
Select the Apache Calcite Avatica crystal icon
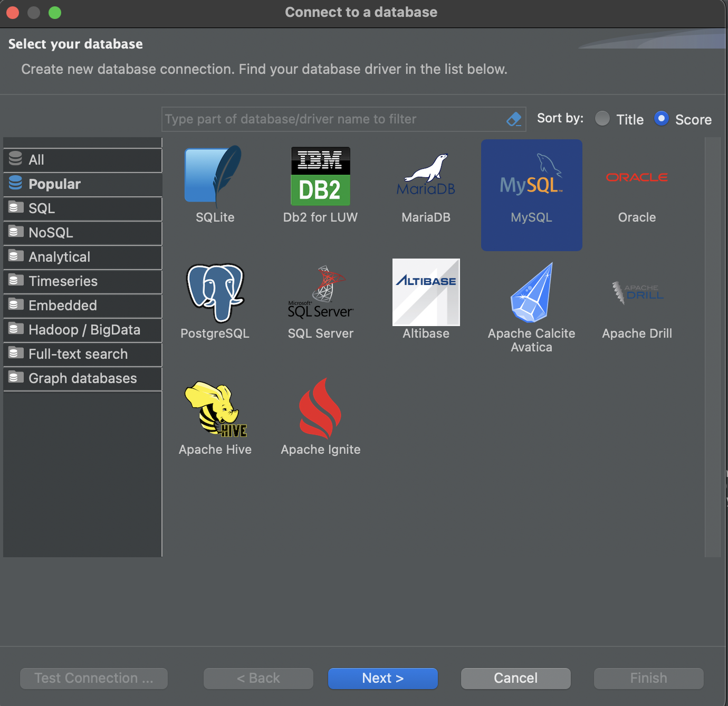click(x=532, y=292)
